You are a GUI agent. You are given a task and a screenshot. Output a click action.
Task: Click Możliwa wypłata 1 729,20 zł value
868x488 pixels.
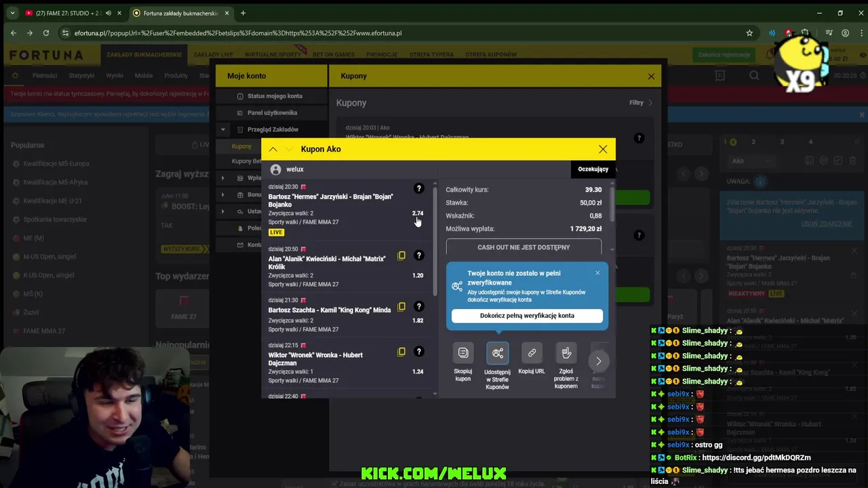(586, 229)
